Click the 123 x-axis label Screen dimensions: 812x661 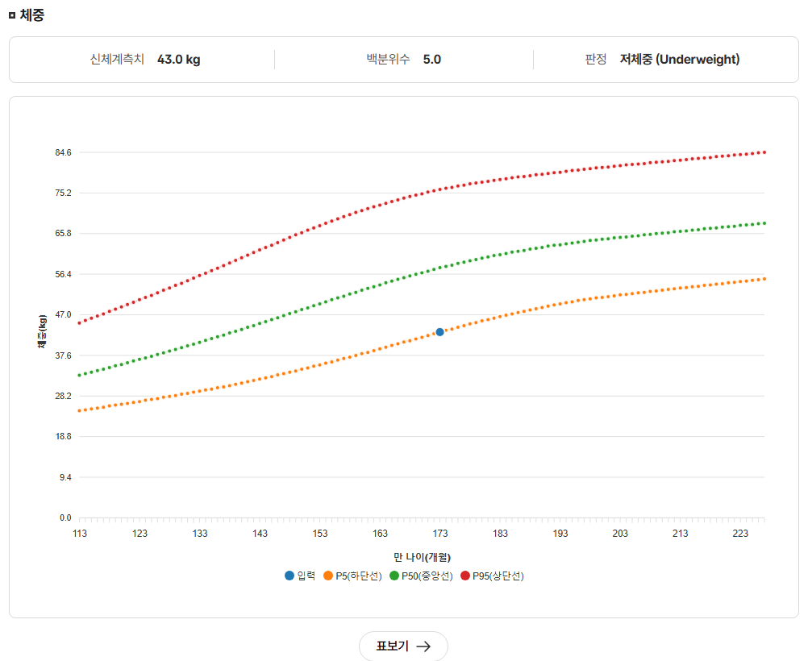tap(139, 534)
